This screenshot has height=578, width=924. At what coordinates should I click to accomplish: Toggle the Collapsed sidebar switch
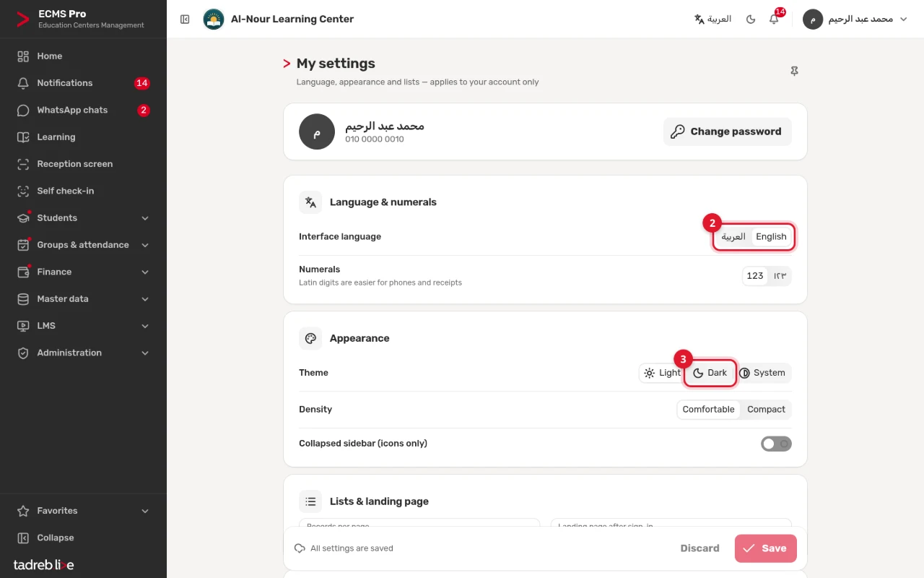point(776,444)
